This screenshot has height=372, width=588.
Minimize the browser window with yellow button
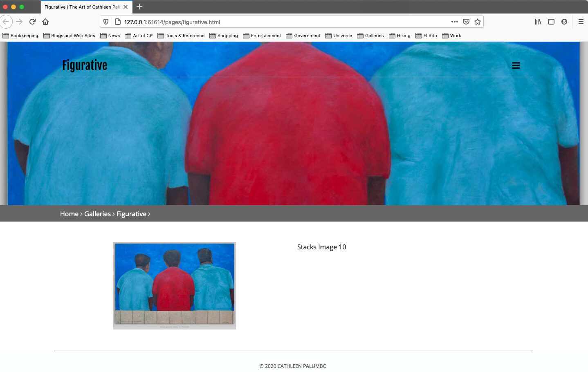pos(13,7)
